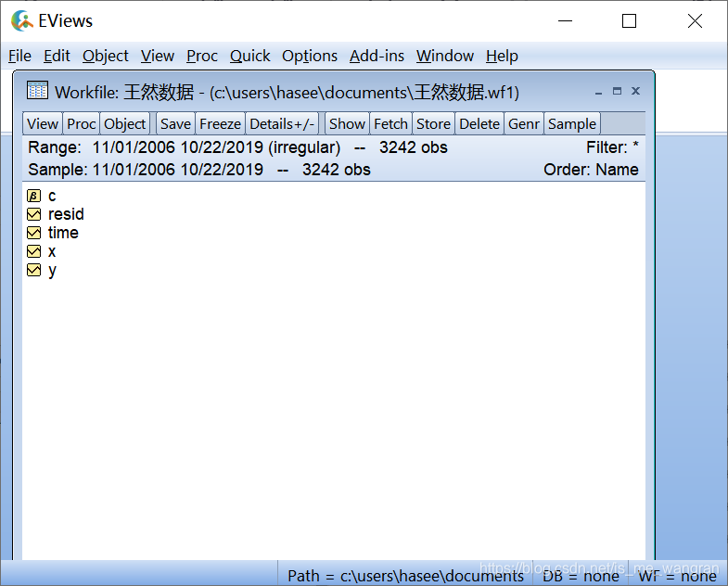Image resolution: width=728 pixels, height=586 pixels.
Task: Click the Store button
Action: [433, 123]
